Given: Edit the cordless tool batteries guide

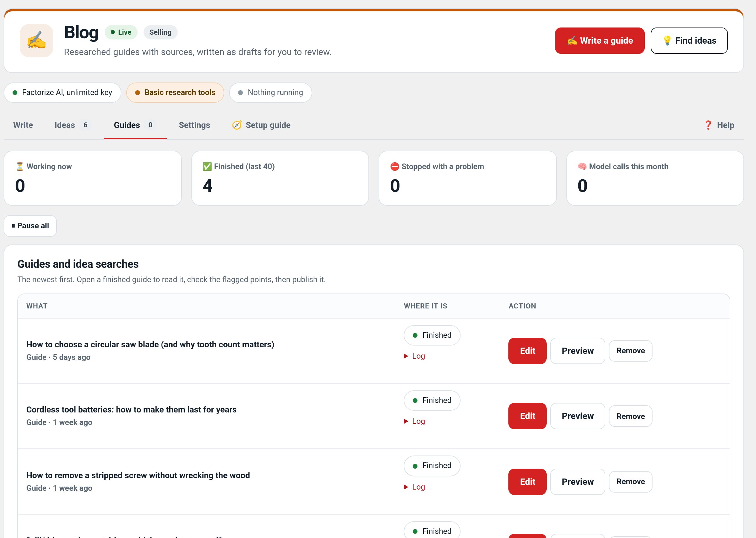Looking at the screenshot, I should (x=527, y=416).
